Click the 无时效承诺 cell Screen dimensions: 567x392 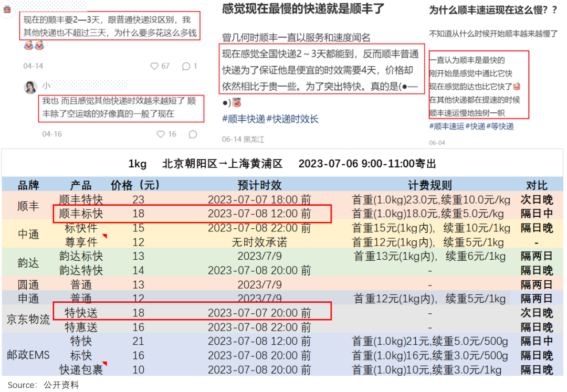pos(259,242)
